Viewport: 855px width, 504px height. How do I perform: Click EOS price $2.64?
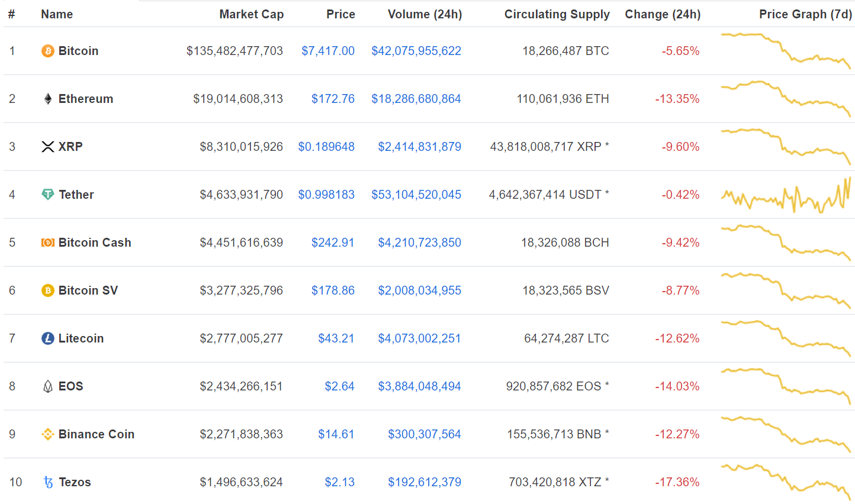pyautogui.click(x=340, y=386)
